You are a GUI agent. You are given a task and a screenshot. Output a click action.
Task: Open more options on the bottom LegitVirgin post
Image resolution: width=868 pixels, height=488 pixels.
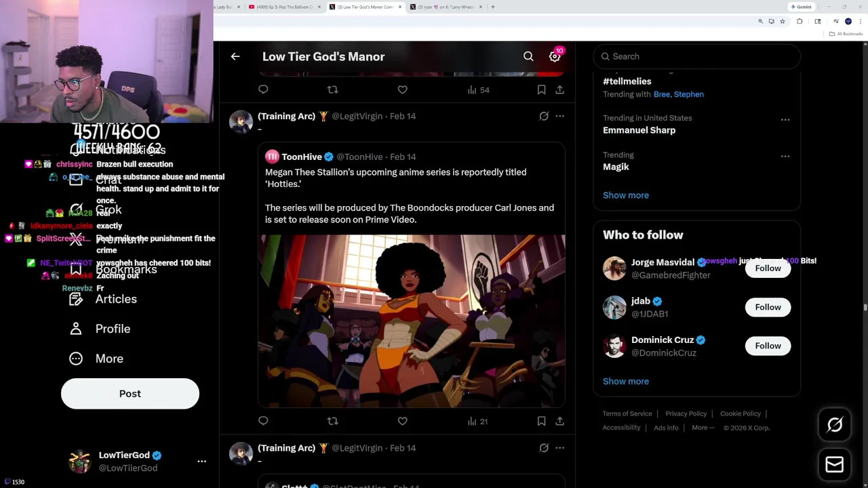tap(559, 447)
